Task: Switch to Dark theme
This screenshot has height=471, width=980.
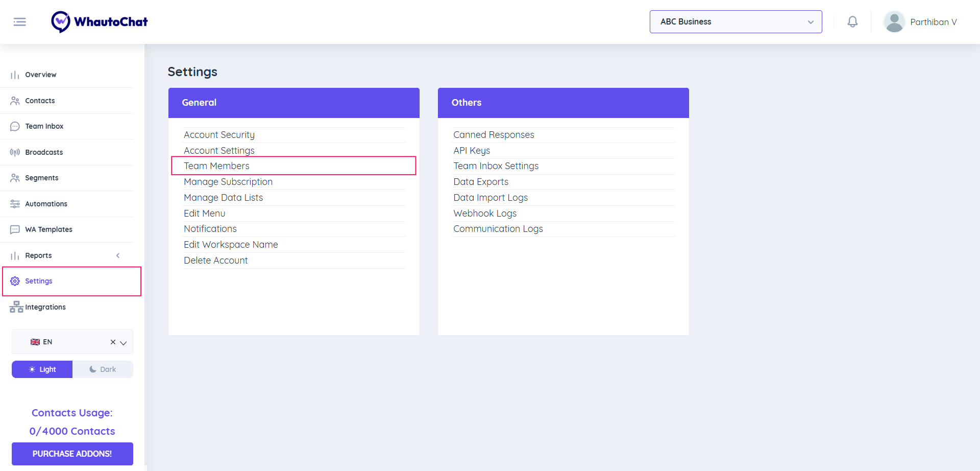Action: click(103, 369)
